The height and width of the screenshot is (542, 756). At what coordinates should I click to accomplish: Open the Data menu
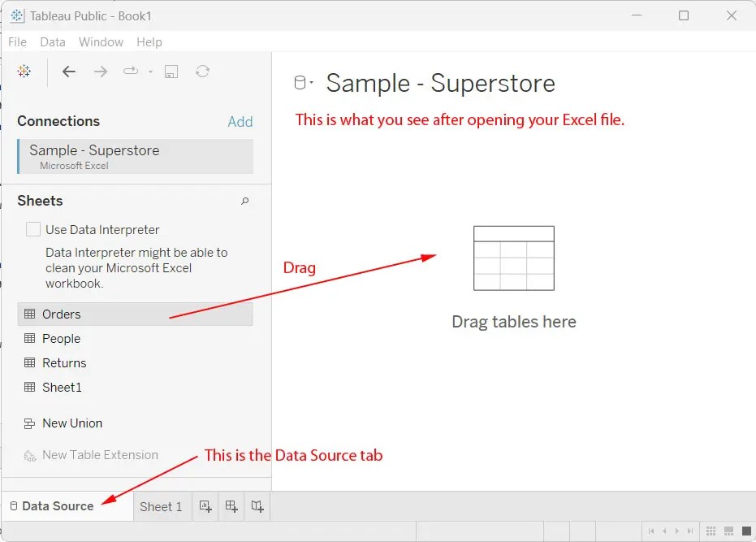53,42
